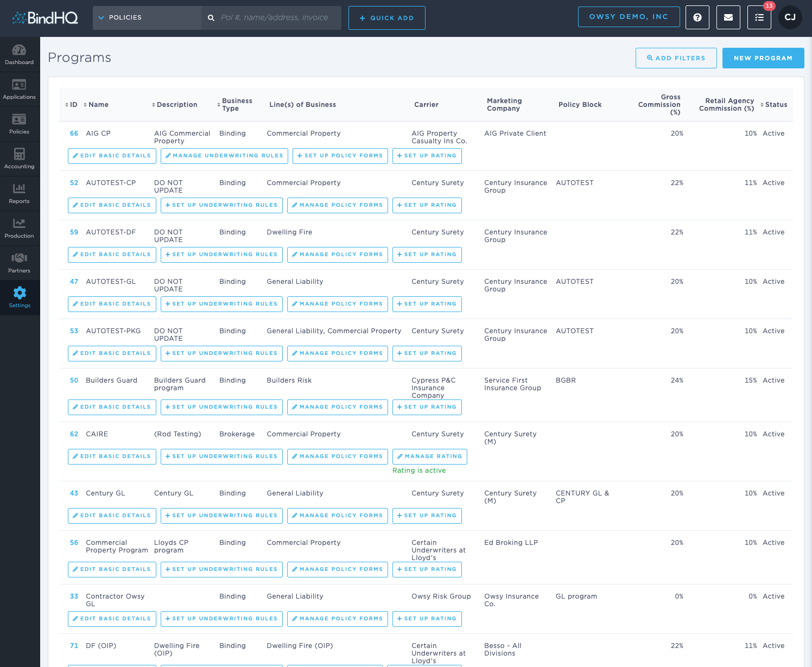Image resolution: width=812 pixels, height=667 pixels.
Task: Click the Quick Add button
Action: point(387,18)
